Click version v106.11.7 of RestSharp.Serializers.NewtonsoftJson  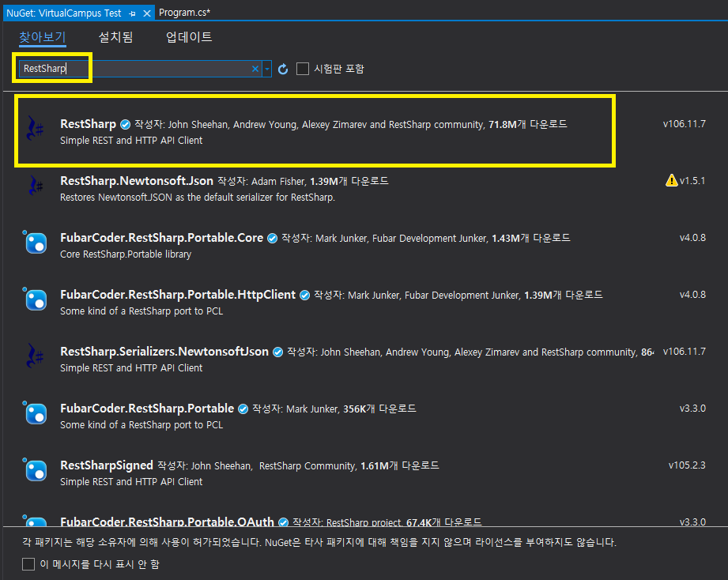pyautogui.click(x=685, y=352)
